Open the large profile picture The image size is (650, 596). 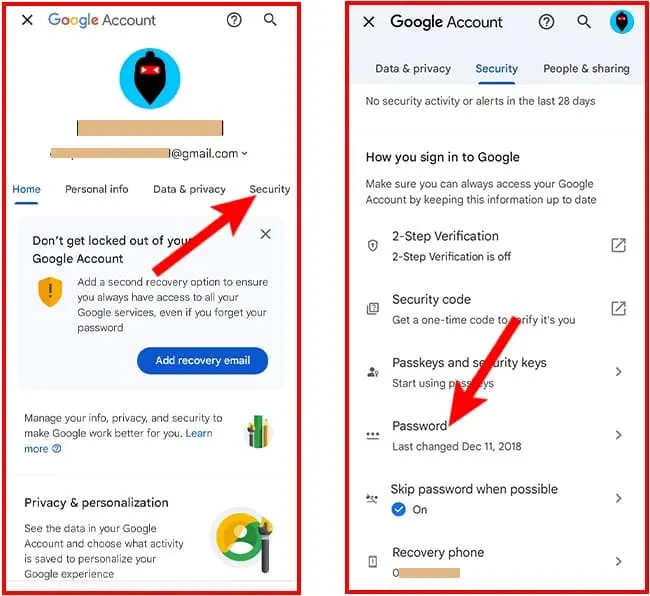(150, 78)
